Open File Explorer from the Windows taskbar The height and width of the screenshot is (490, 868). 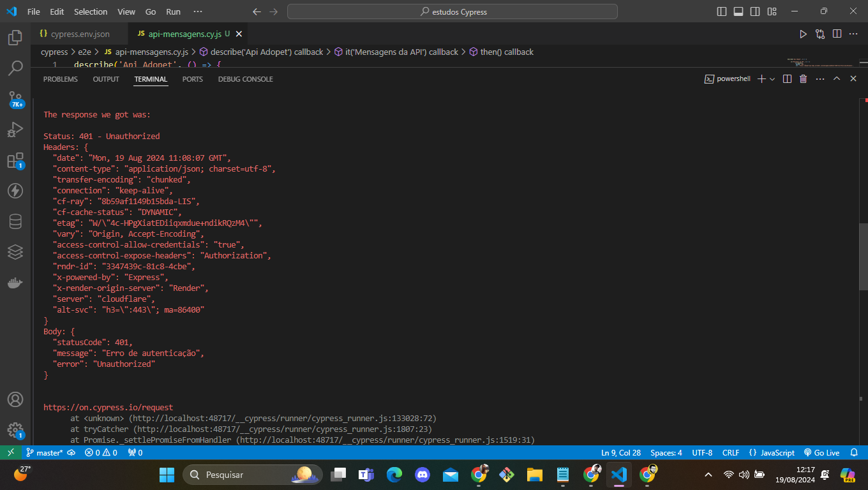[x=534, y=475]
